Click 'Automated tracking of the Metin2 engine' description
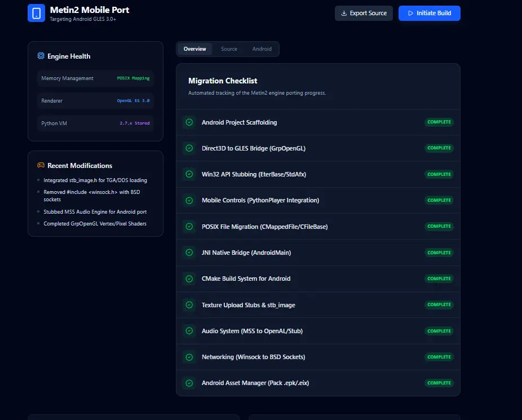Image resolution: width=522 pixels, height=420 pixels. [x=257, y=93]
